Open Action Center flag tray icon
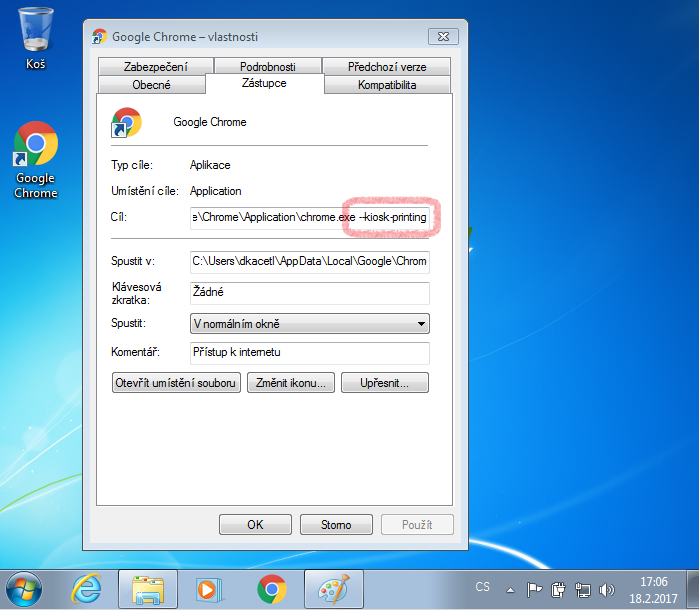 534,590
